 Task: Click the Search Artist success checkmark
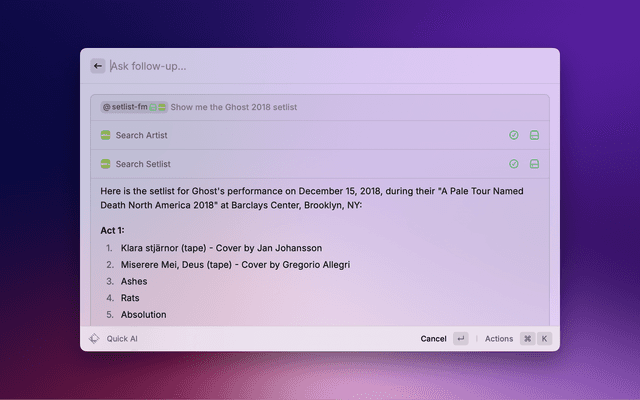point(514,135)
